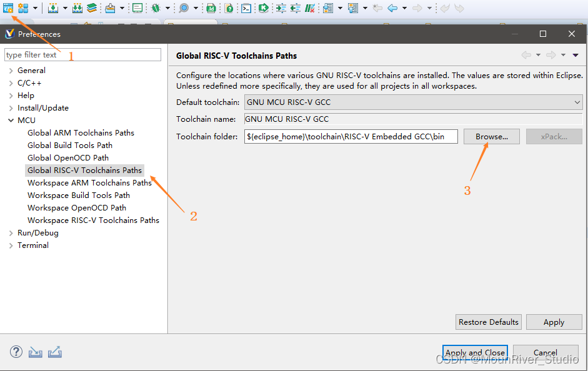Click the indent-left lines toolbar icon

[295, 8]
